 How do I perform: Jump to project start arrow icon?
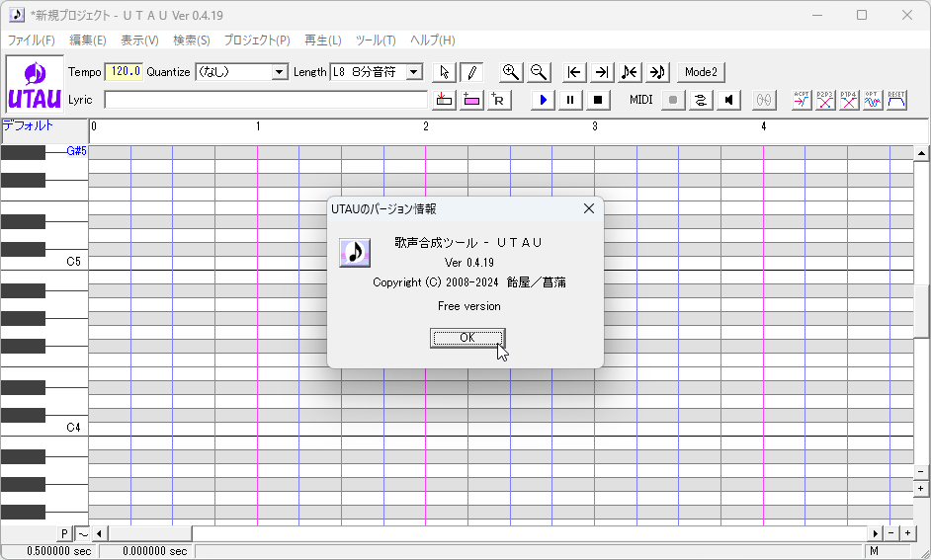[x=574, y=72]
